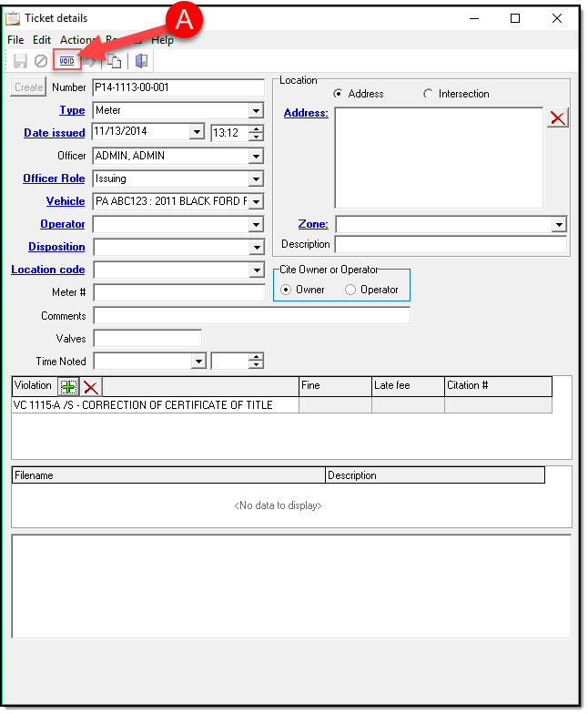This screenshot has height=714, width=588.
Task: Add a violation with green plus icon
Action: (x=68, y=386)
